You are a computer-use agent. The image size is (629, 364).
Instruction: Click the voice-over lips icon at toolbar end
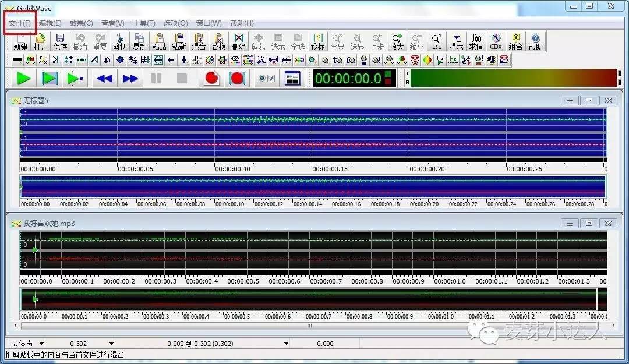[504, 60]
